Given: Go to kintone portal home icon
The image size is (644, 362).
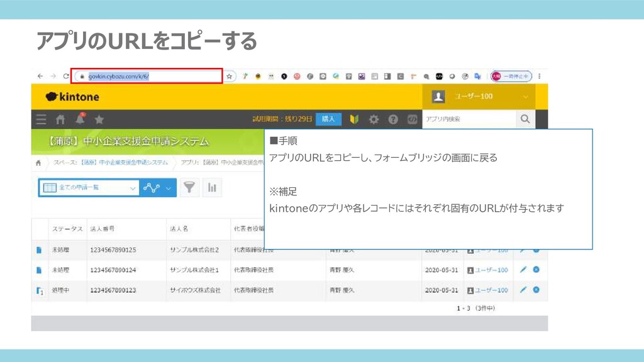Looking at the screenshot, I should (60, 119).
